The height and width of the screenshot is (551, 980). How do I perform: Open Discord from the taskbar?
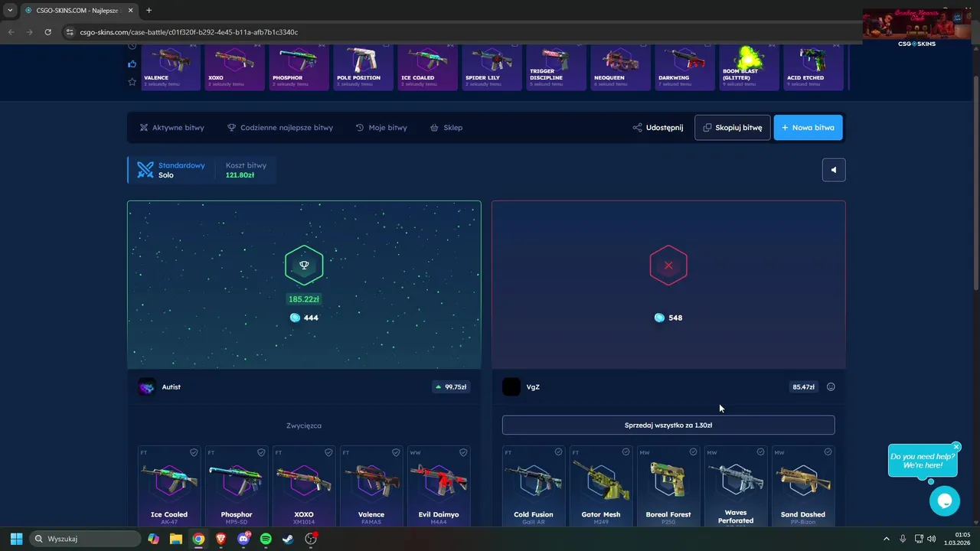pos(243,539)
